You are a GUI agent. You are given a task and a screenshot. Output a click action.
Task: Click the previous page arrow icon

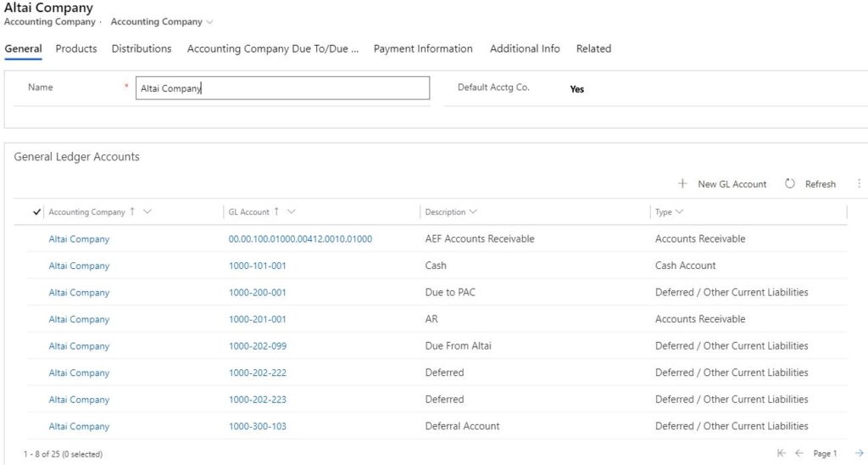[799, 453]
